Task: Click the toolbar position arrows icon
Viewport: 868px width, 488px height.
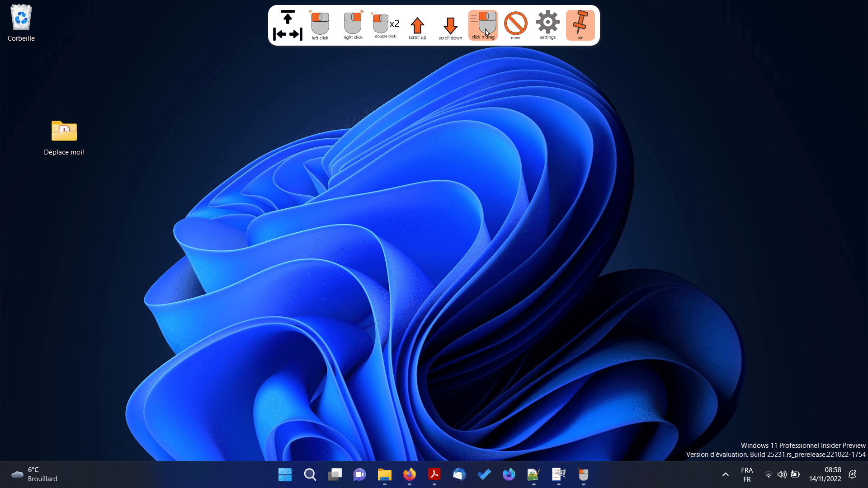Action: (288, 26)
